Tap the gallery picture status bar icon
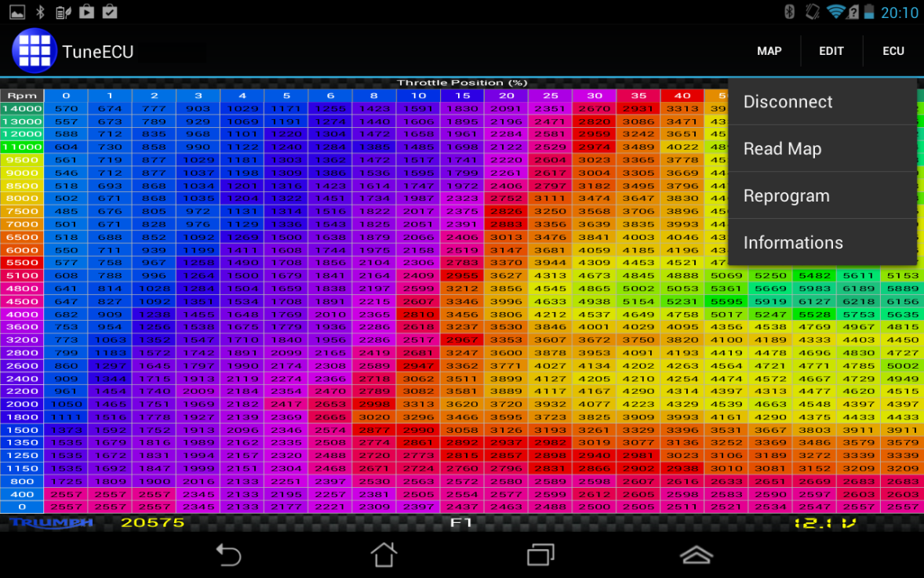 tap(17, 12)
